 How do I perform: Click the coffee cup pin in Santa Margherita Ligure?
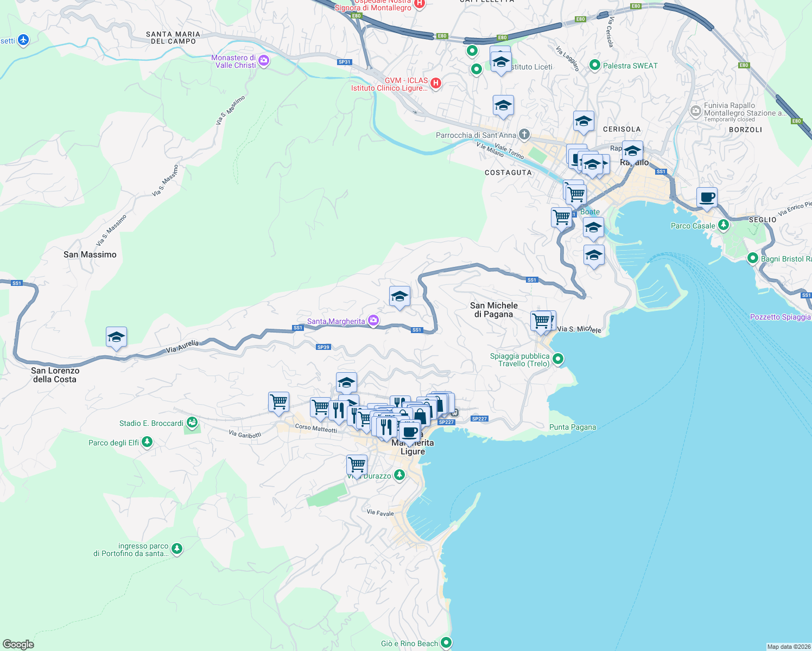[x=410, y=432]
